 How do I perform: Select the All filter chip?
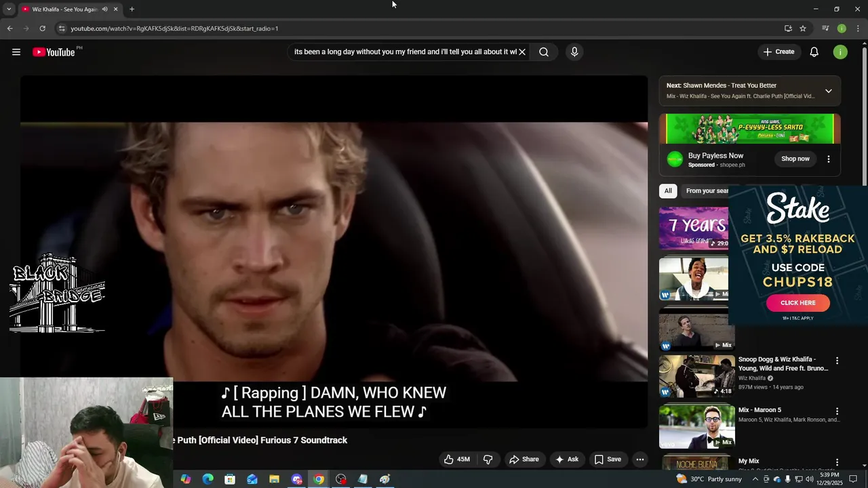(668, 191)
